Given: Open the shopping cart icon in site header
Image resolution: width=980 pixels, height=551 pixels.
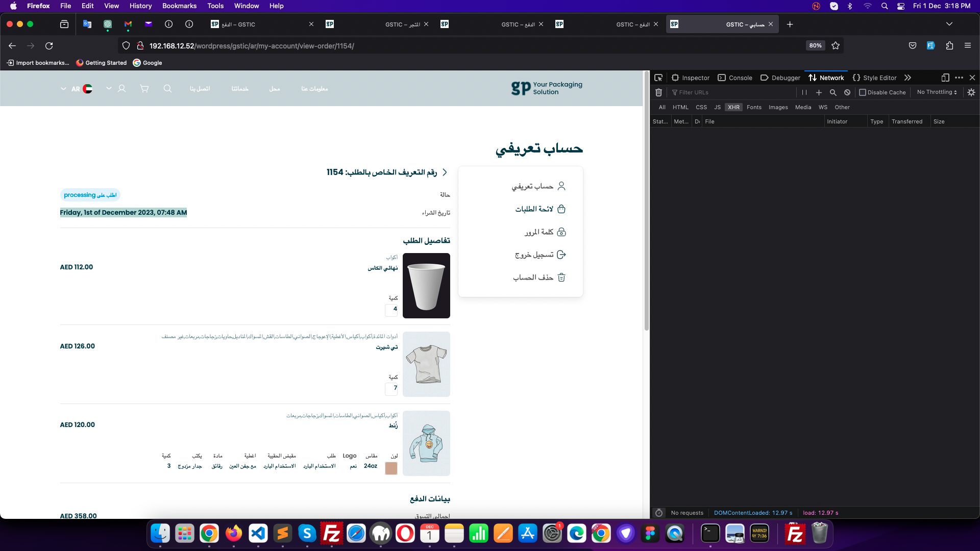Looking at the screenshot, I should (x=144, y=88).
